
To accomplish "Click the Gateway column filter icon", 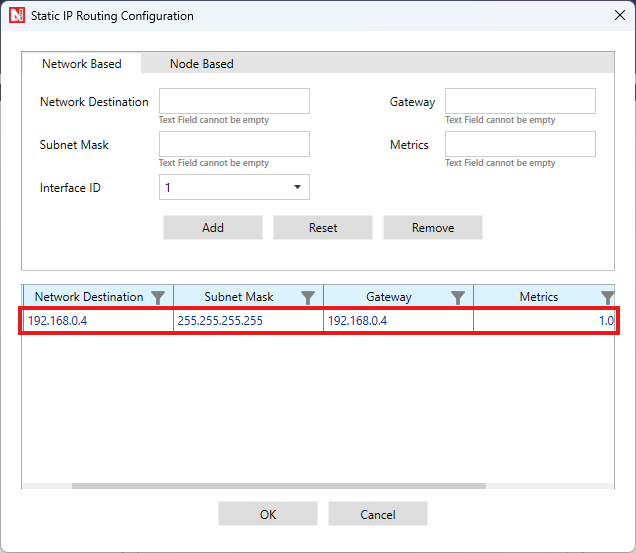I will 458,297.
